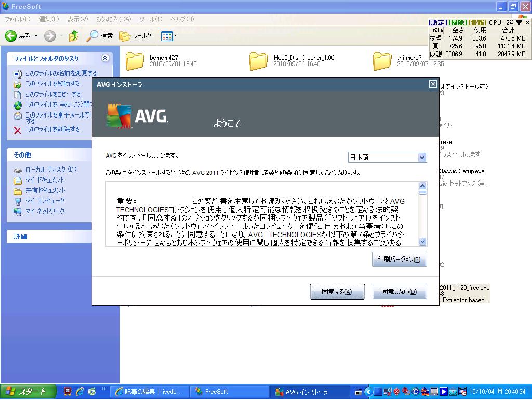This screenshot has width=532, height=401.
Task: Go up one folder level icon
Action: coord(73,36)
